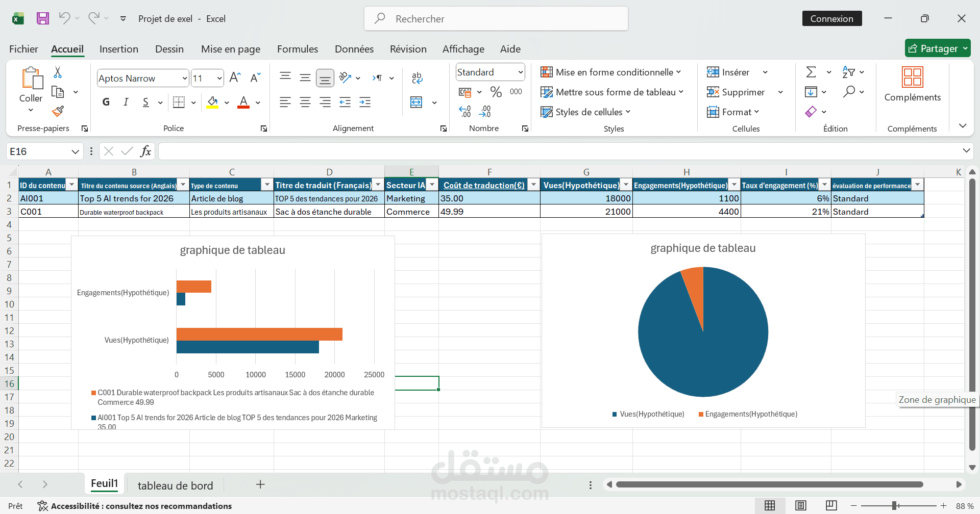This screenshot has width=980, height=514.
Task: Apply the yellow fill color
Action: 213,102
